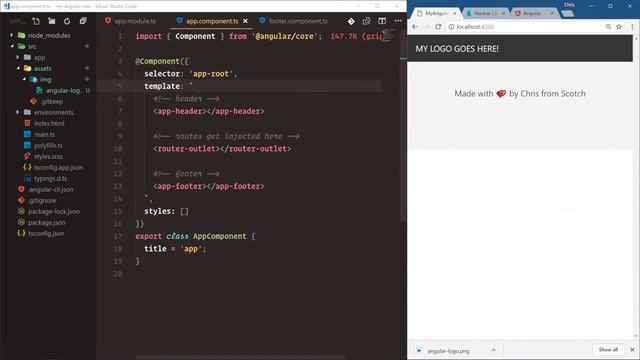Switch to the Navbar browser tab

click(485, 13)
